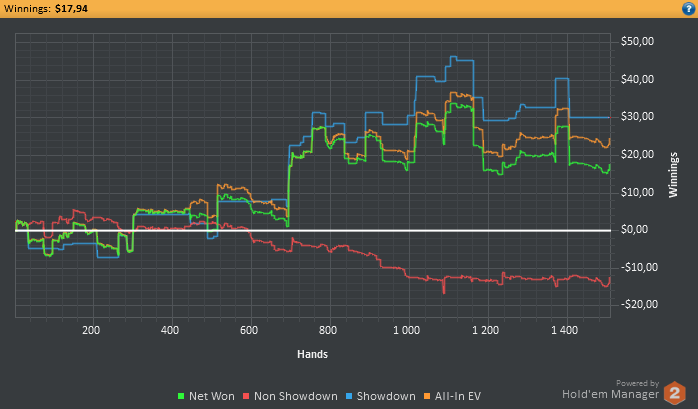Image resolution: width=698 pixels, height=409 pixels.
Task: Select the Net Won legend label
Action: click(x=211, y=396)
